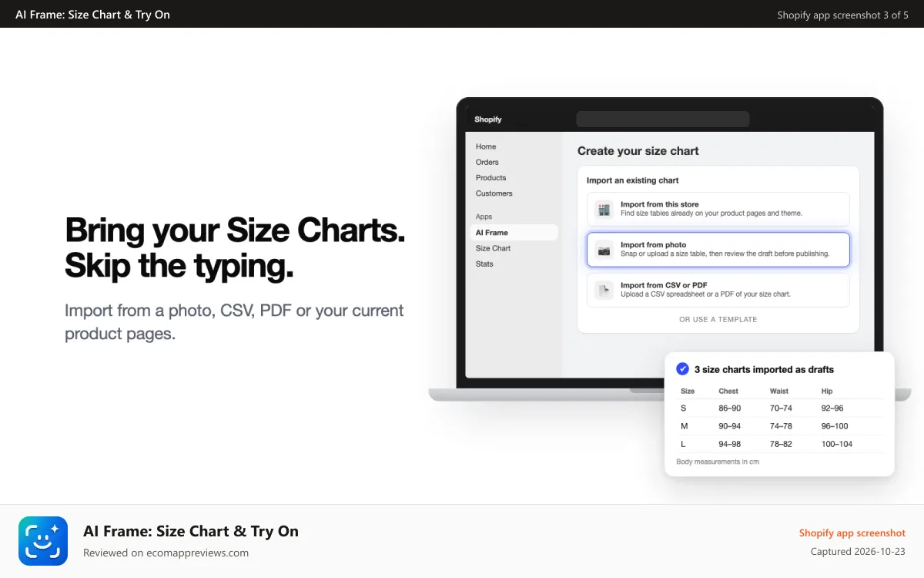Click chest value 90–94
Image resolution: width=924 pixels, height=578 pixels.
[x=730, y=426]
